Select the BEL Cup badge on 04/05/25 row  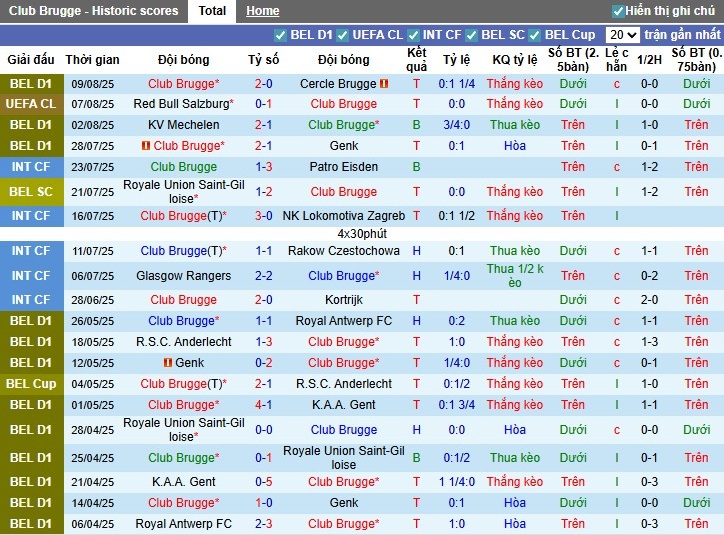click(x=30, y=384)
